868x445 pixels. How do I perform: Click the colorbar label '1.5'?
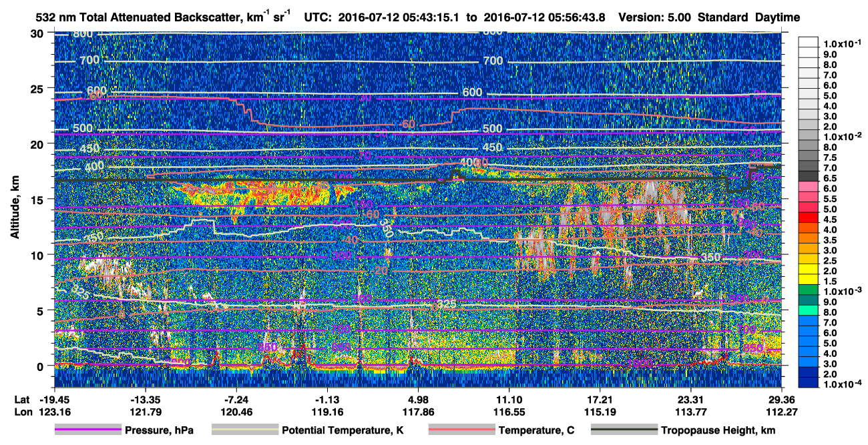831,282
